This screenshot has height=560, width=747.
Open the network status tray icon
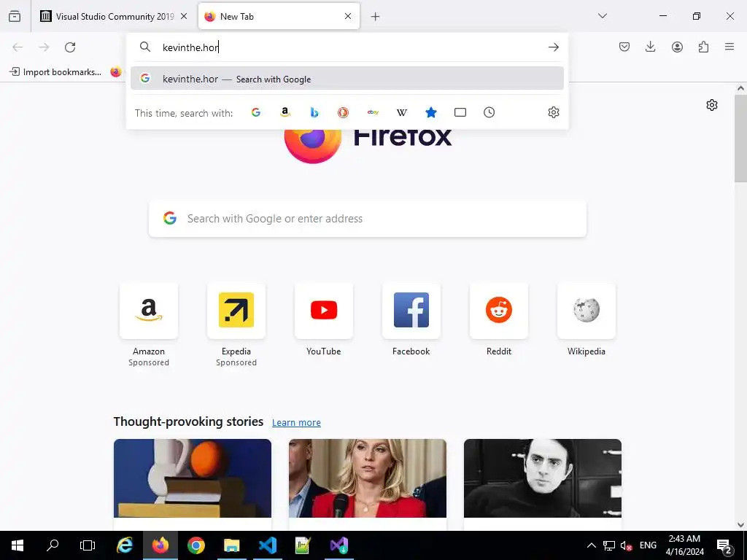tap(609, 545)
